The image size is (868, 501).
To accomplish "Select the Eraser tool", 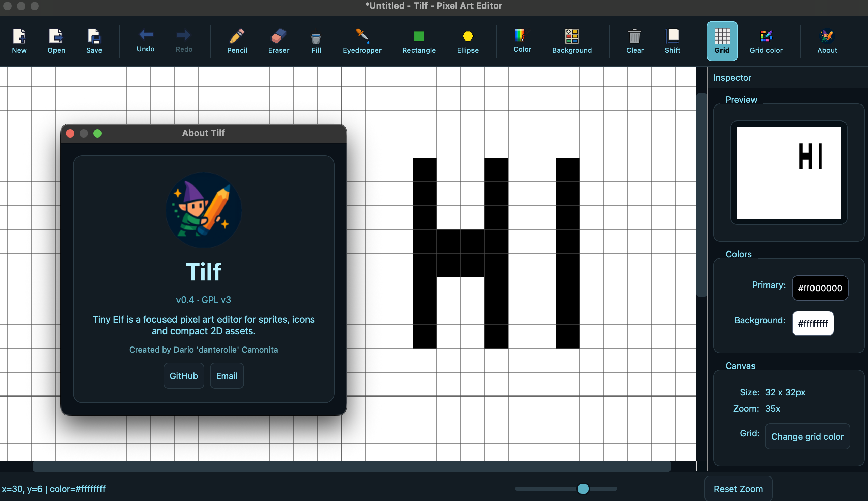I will coord(279,41).
